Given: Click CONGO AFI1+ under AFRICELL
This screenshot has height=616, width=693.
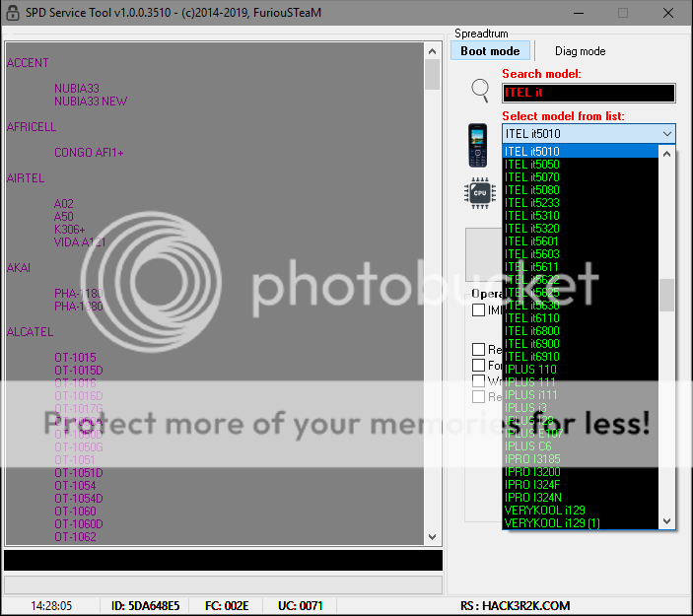Looking at the screenshot, I should (x=89, y=153).
